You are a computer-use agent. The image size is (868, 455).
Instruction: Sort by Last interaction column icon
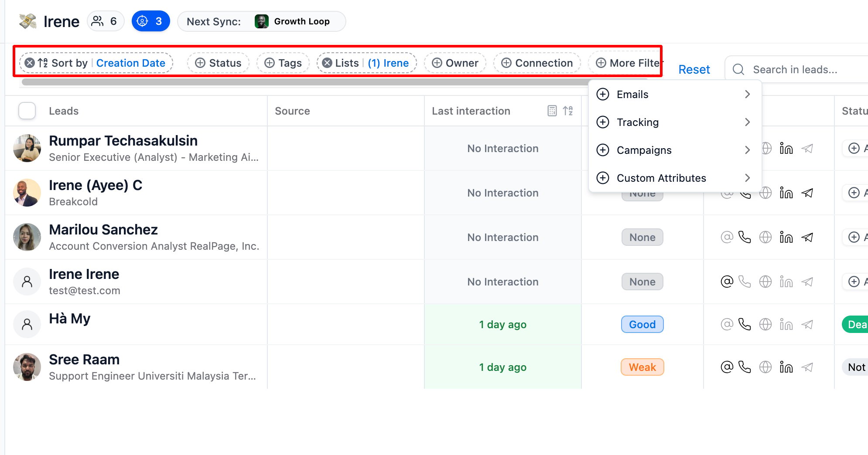(567, 111)
